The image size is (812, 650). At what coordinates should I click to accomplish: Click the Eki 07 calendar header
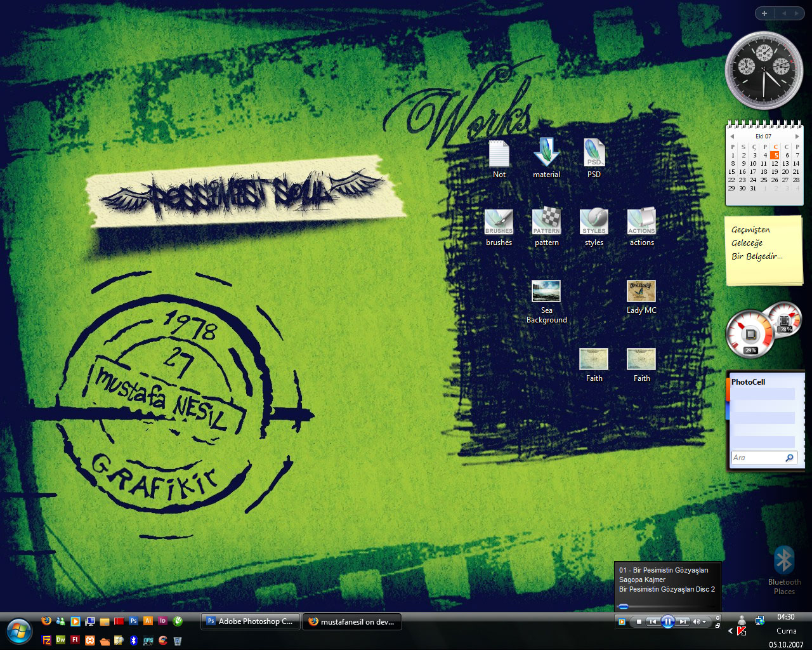coord(764,136)
